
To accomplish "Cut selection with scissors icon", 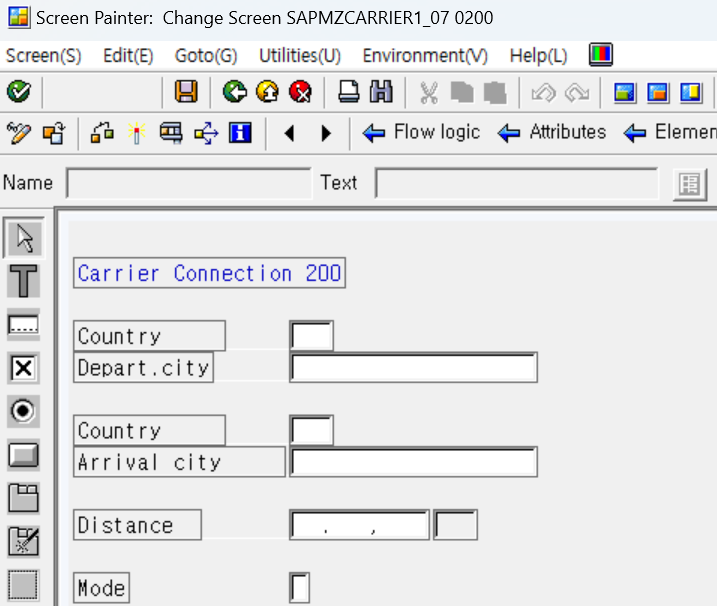I will click(x=429, y=93).
